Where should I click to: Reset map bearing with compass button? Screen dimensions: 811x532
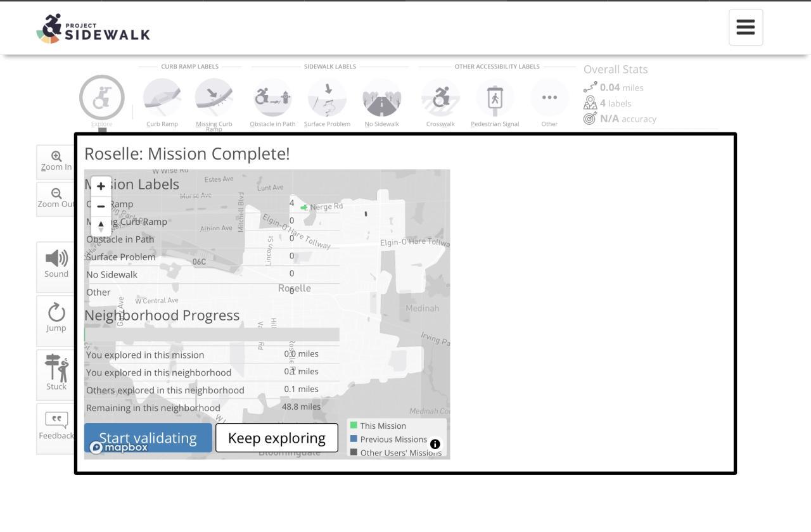pyautogui.click(x=101, y=225)
